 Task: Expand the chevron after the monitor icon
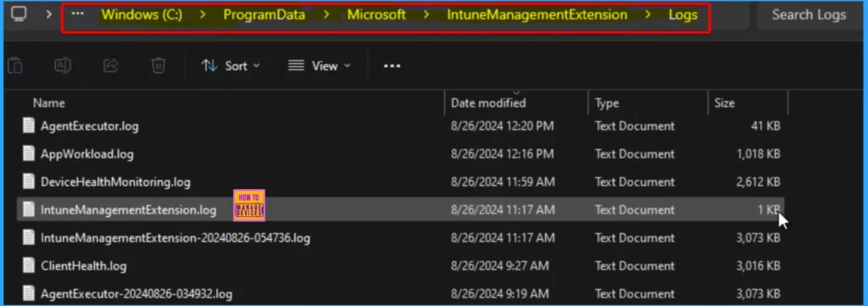(48, 14)
